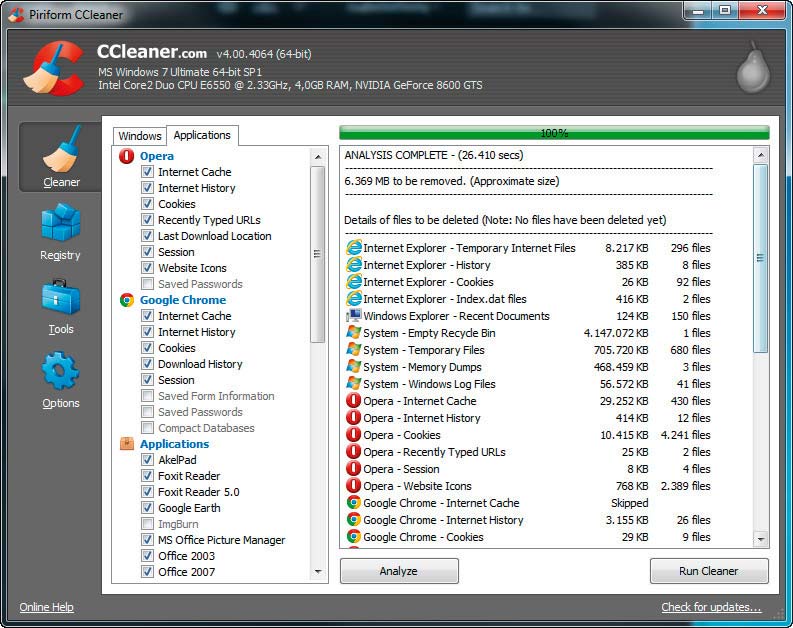Click the Applications group box icon
Image resolution: width=793 pixels, height=628 pixels.
126,443
